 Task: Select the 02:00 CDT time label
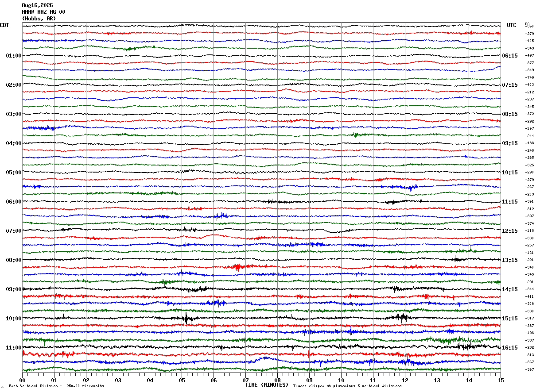[x=14, y=85]
